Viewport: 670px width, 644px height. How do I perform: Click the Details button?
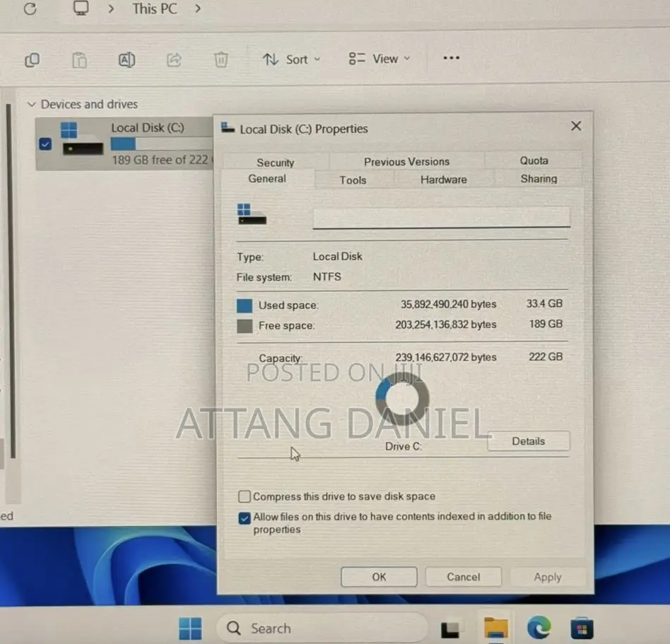click(x=528, y=441)
